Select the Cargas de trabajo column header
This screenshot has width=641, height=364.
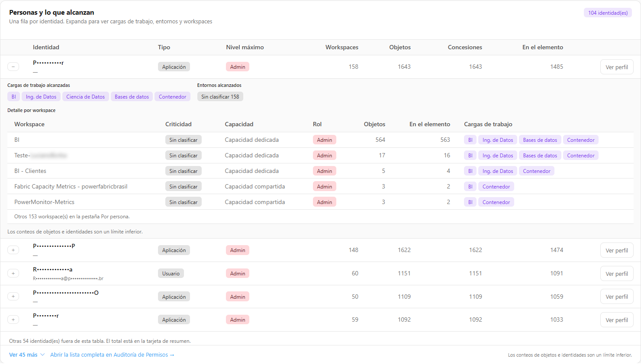(488, 124)
